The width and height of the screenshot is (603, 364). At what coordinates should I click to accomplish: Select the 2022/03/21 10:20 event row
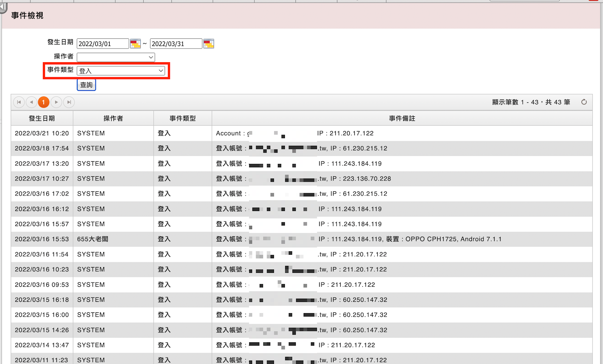pyautogui.click(x=42, y=133)
